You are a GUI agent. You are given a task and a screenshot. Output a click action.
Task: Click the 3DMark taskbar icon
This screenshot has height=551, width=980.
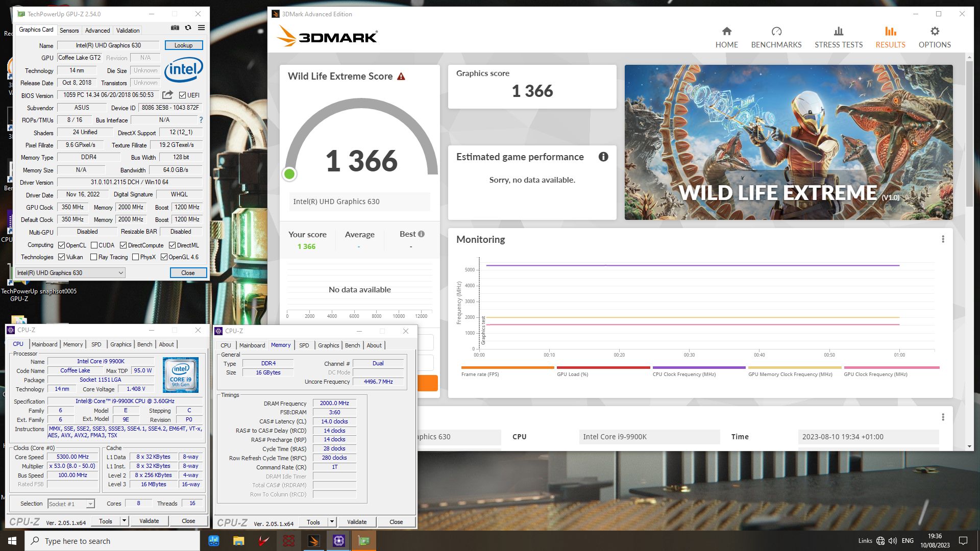pos(313,541)
